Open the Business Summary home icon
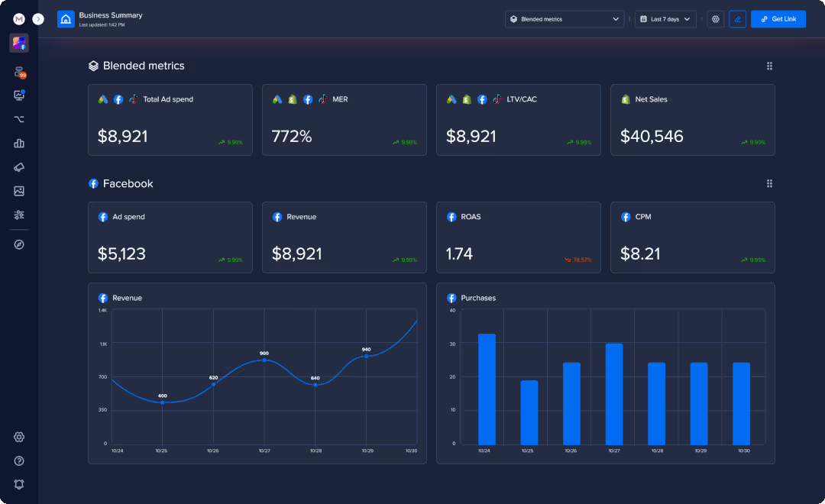This screenshot has height=504, width=825. point(66,19)
